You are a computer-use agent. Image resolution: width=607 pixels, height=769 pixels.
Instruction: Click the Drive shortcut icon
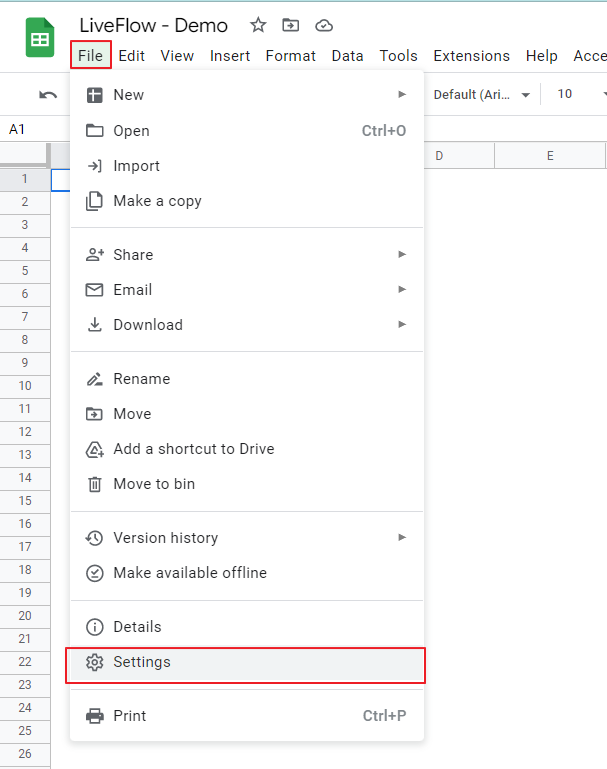tap(95, 449)
